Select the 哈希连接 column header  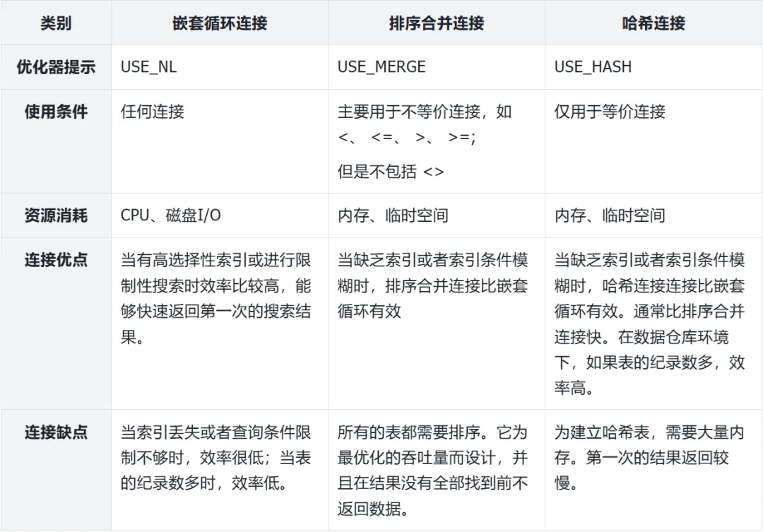653,23
